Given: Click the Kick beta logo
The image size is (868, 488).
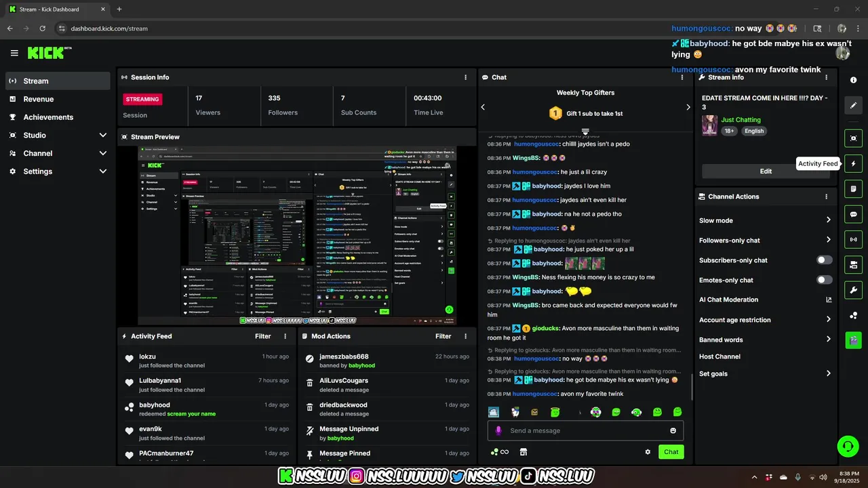Looking at the screenshot, I should click(x=49, y=53).
